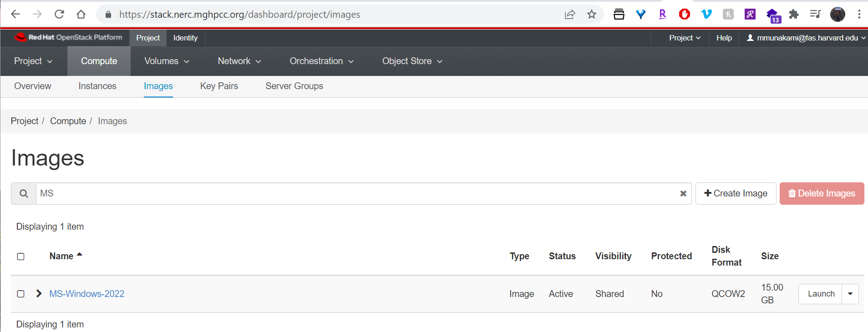The height and width of the screenshot is (332, 868).
Task: Expand the Volumes menu
Action: [x=167, y=61]
